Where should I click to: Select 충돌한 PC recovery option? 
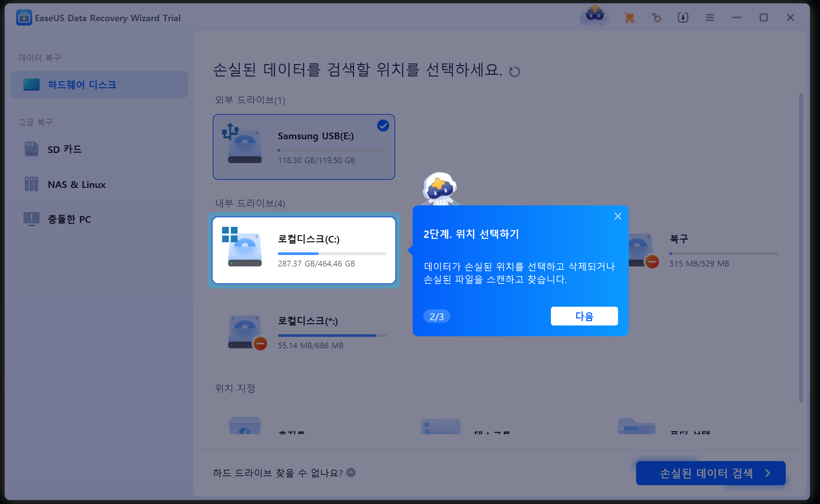[69, 219]
